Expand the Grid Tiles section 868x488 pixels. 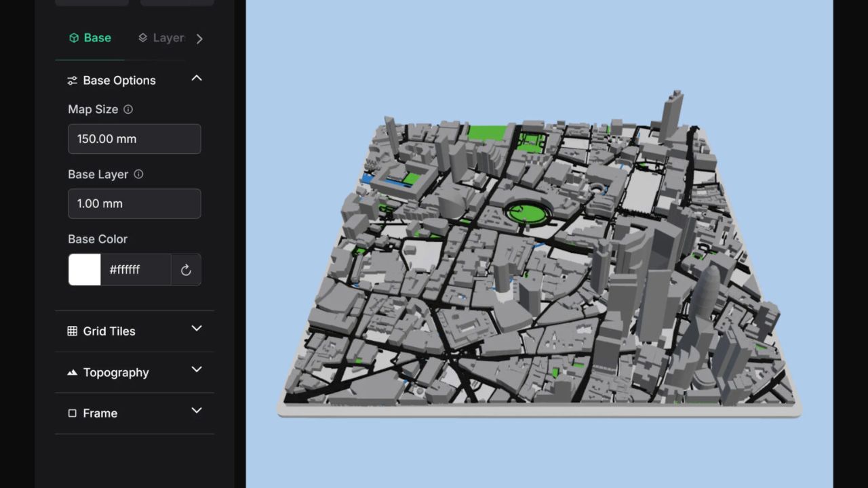tap(197, 329)
